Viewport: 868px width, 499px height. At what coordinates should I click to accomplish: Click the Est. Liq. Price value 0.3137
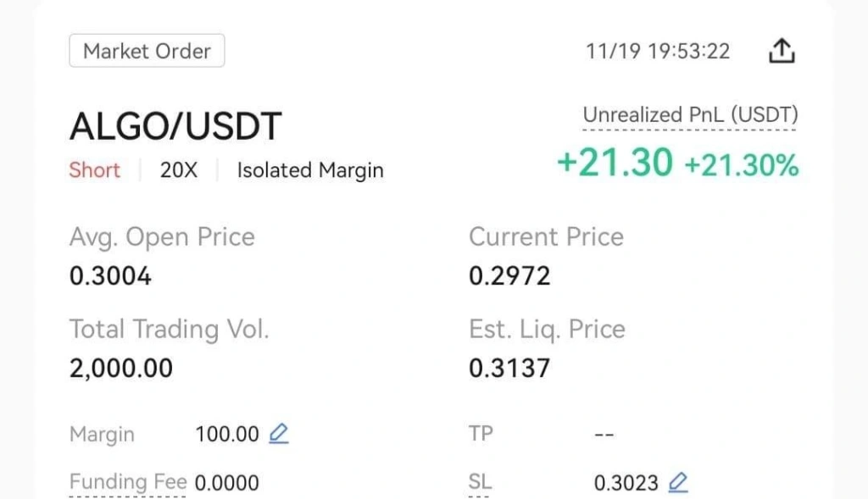tap(509, 369)
